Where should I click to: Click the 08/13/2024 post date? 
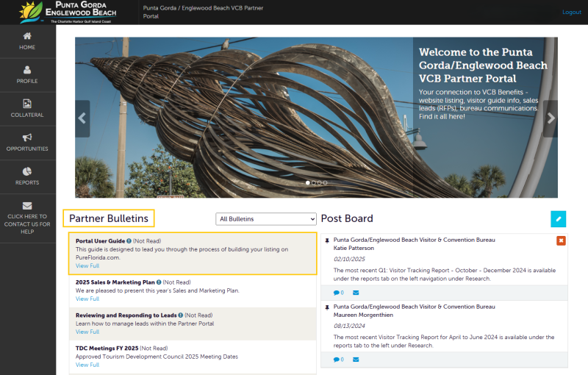point(349,326)
